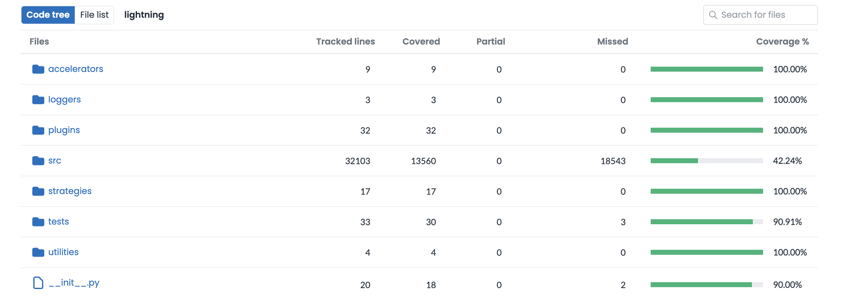Expand the tests folder entry
868x299 pixels.
[59, 221]
